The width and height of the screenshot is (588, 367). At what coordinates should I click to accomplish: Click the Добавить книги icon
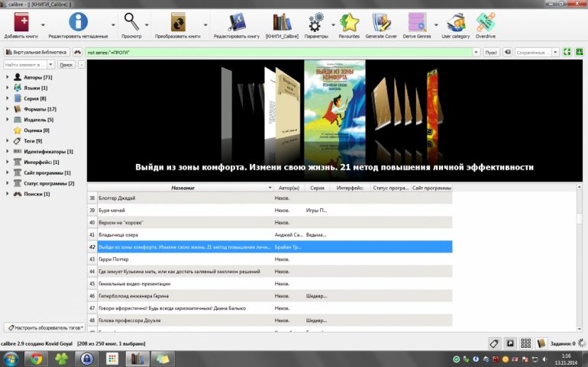pos(21,22)
